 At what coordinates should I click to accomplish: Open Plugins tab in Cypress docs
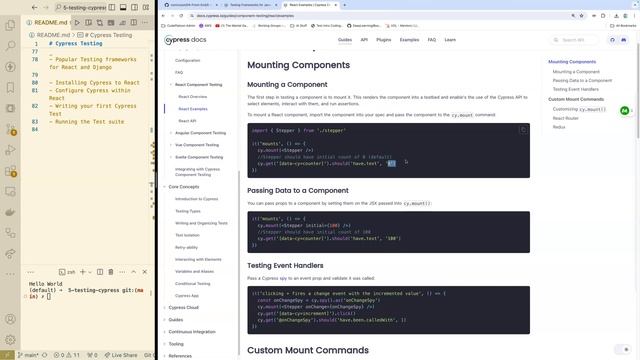383,40
